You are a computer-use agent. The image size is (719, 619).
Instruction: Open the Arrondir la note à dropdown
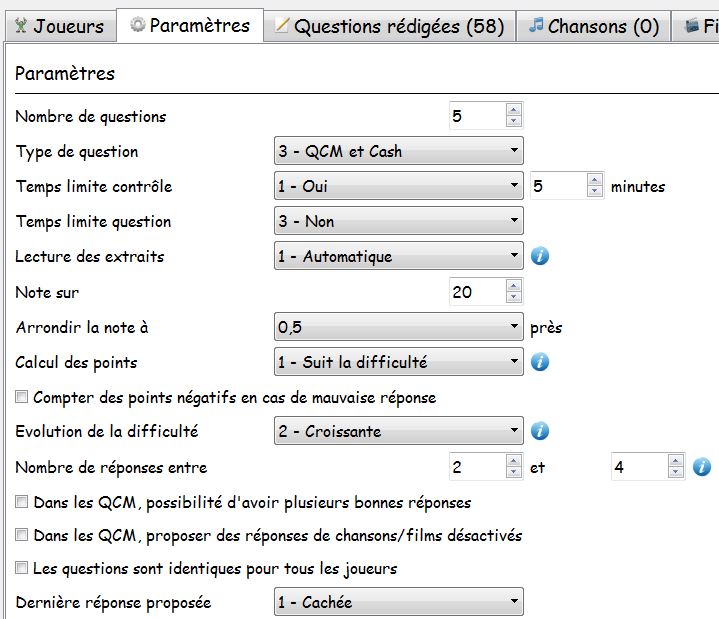[398, 327]
